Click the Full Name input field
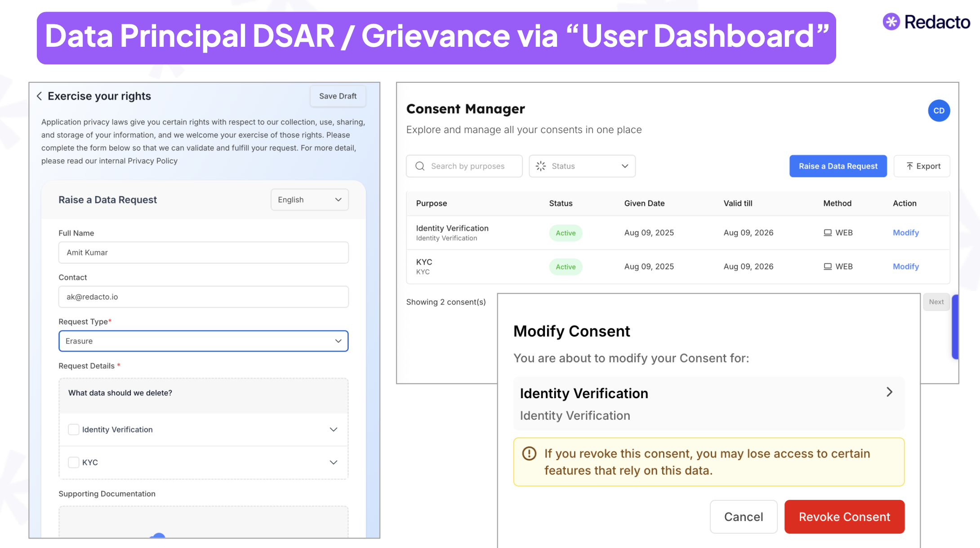Screen dimensions: 980x548 [203, 252]
